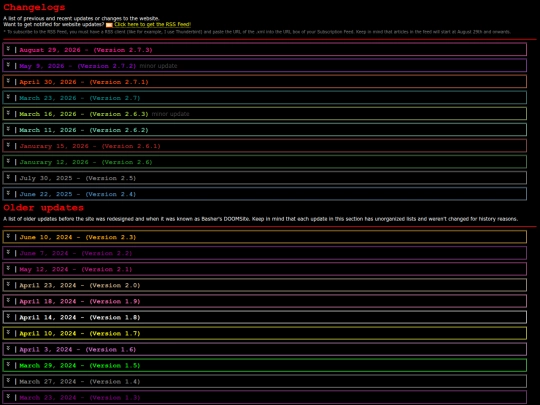Click 'minor update' note beside Version 2.6.3
The height and width of the screenshot is (405, 540).
click(170, 114)
